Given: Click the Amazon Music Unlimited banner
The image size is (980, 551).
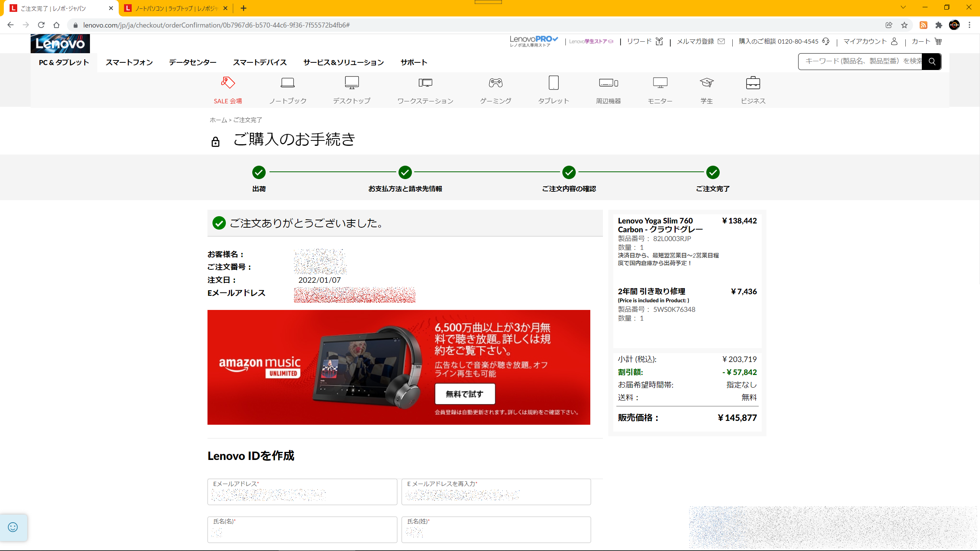Looking at the screenshot, I should (x=399, y=367).
